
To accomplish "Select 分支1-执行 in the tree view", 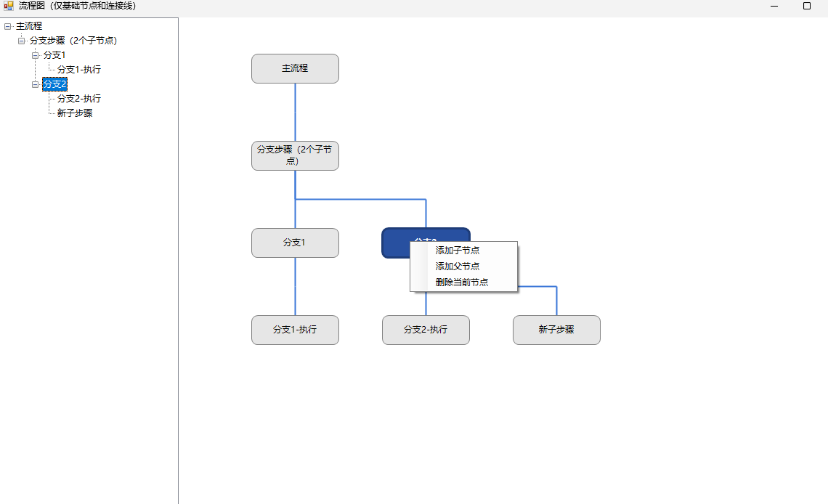I will (80, 69).
